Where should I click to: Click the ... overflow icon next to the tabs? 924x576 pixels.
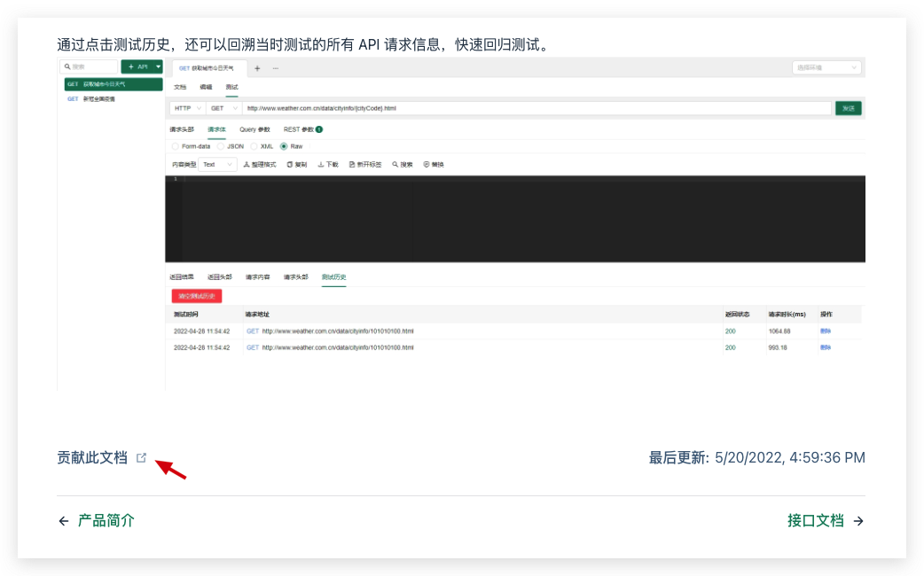(276, 67)
